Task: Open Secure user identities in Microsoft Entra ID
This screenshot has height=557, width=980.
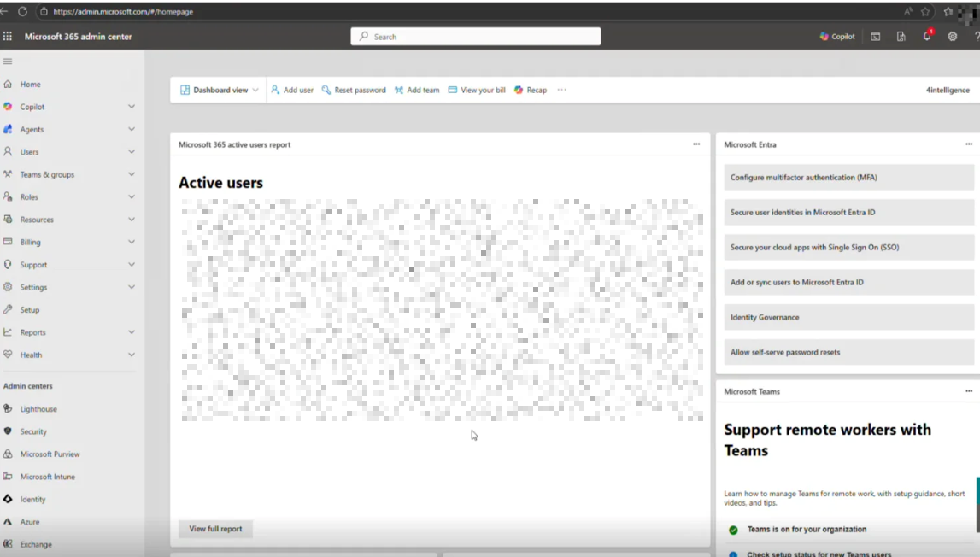Action: (x=848, y=213)
